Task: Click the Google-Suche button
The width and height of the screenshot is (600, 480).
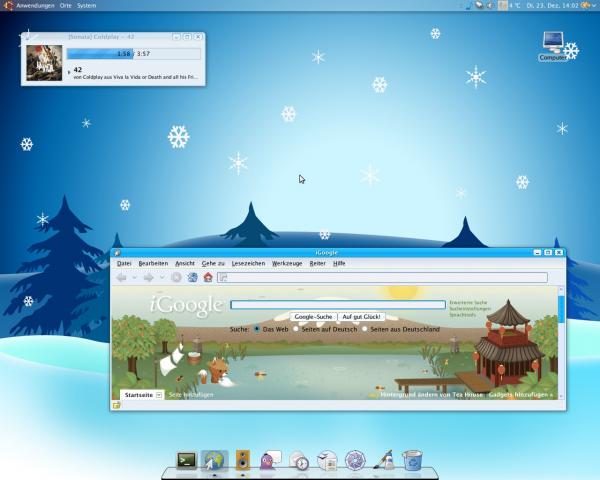Action: 312,317
